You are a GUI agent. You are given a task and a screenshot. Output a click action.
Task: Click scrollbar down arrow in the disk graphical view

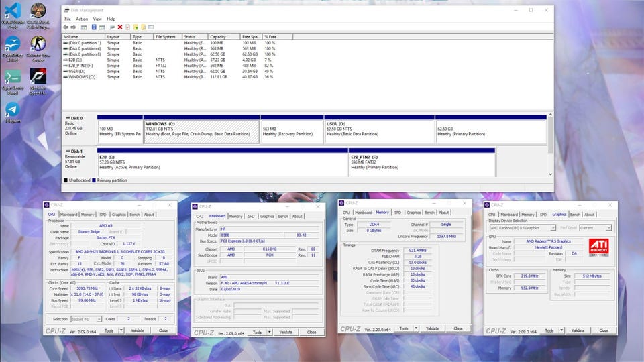(x=550, y=174)
